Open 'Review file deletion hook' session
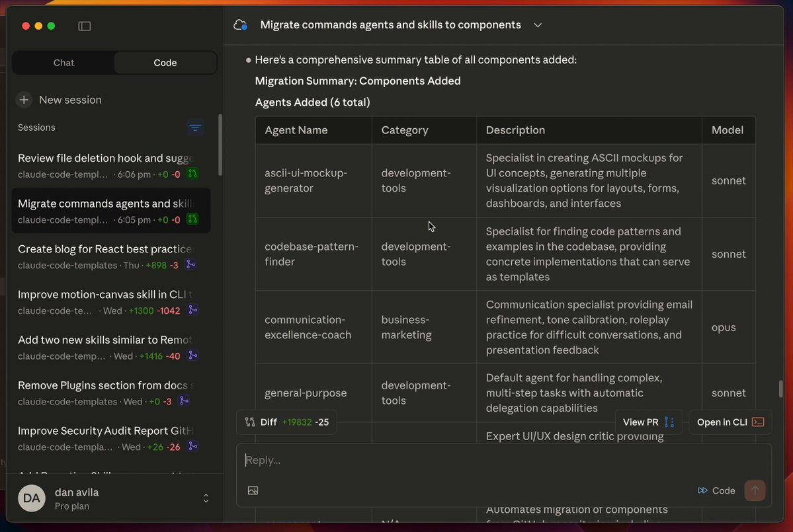 click(x=110, y=165)
